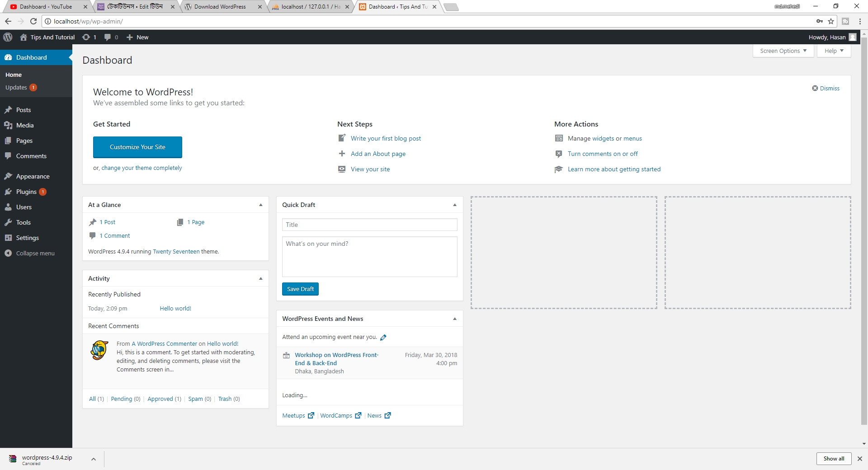
Task: Collapse the Quick Draft widget
Action: [455, 205]
